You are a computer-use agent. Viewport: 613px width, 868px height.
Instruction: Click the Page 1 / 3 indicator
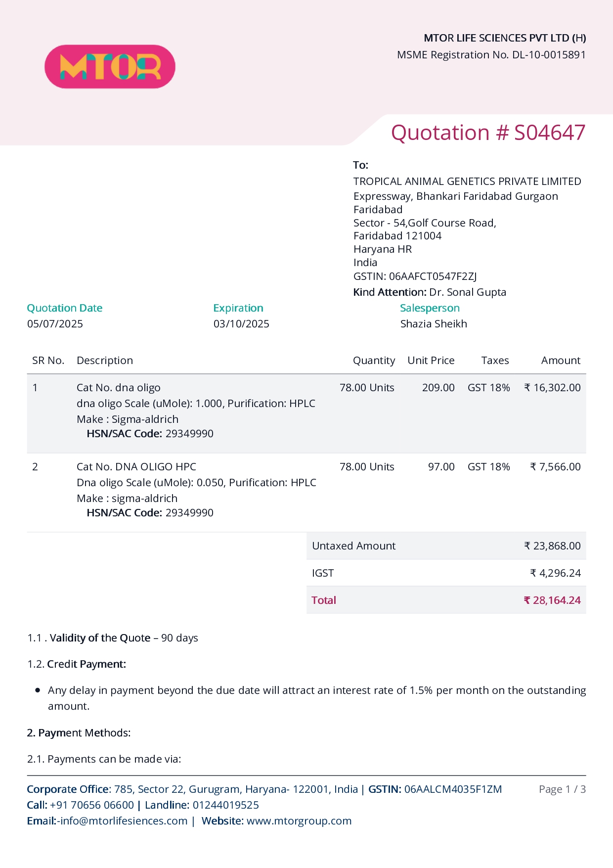click(x=563, y=789)
